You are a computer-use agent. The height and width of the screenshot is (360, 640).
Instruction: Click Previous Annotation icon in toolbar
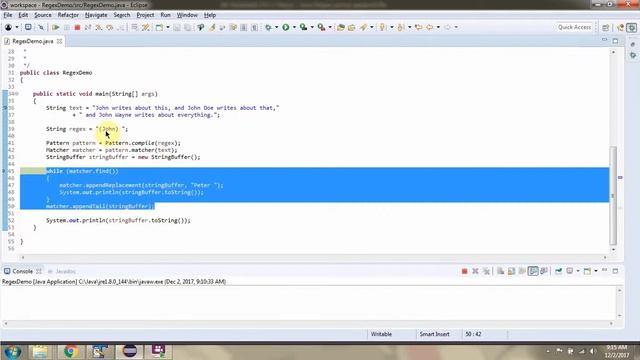tap(401, 27)
